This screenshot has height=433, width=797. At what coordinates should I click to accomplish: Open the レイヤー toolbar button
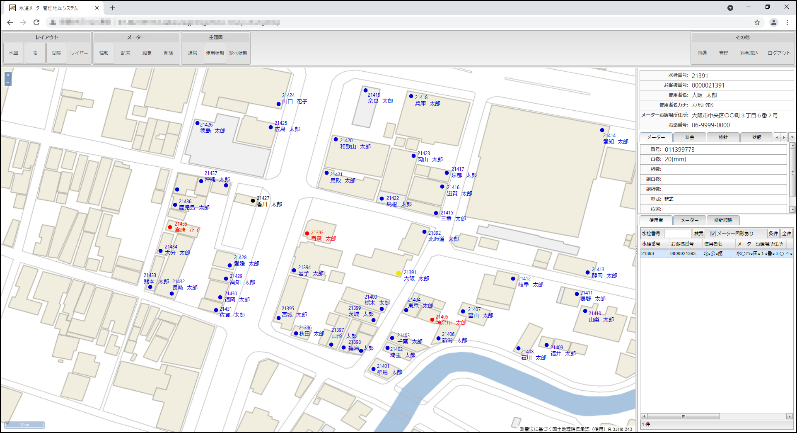click(79, 53)
